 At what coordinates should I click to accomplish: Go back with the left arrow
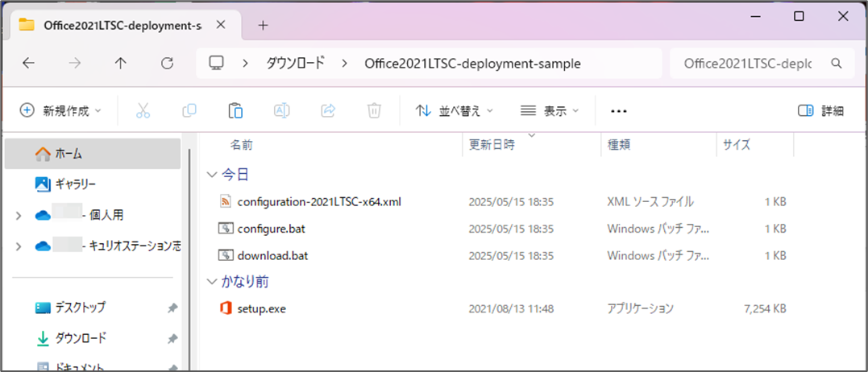click(28, 64)
